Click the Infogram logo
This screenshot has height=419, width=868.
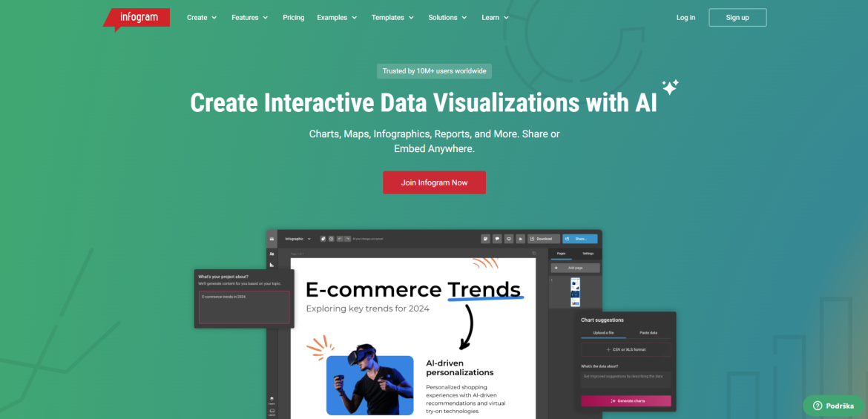coord(137,19)
